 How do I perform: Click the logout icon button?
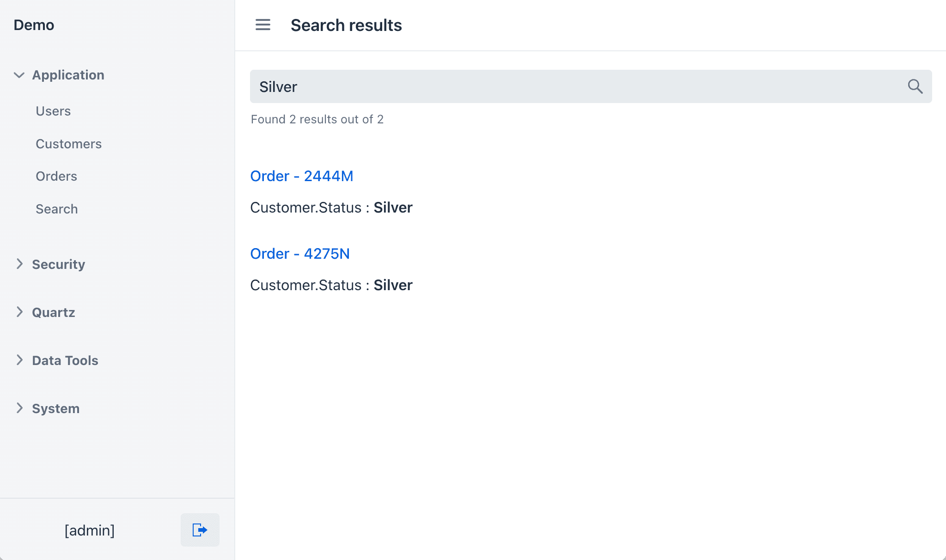pyautogui.click(x=200, y=530)
